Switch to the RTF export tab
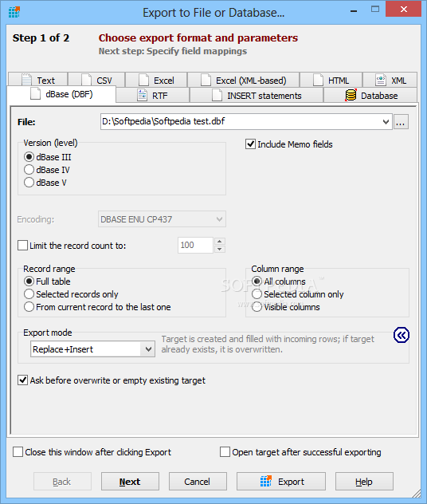Viewport: 427px width, 504px height. [153, 96]
